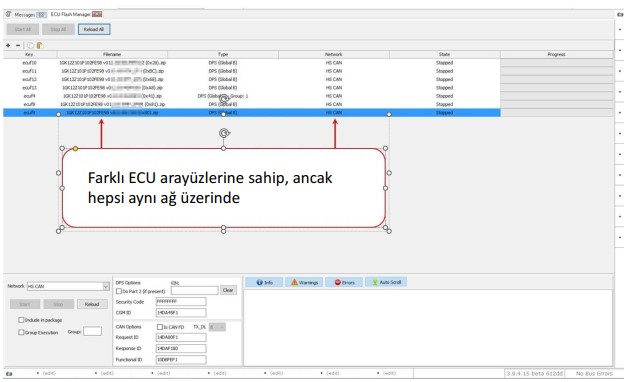624x382 pixels.
Task: Select the ecuf8 row key
Action: [29, 105]
